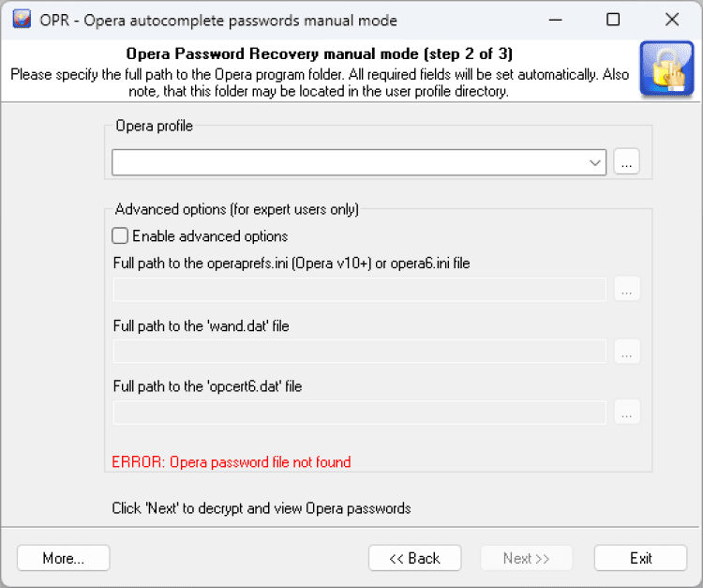Focus the 'opcert6.dat' path field
Screen dimensions: 703x588
(359, 412)
